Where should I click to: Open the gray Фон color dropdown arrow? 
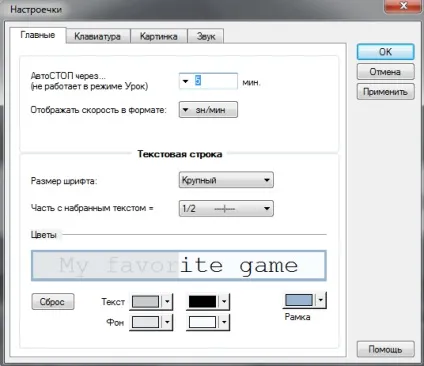[x=167, y=322]
